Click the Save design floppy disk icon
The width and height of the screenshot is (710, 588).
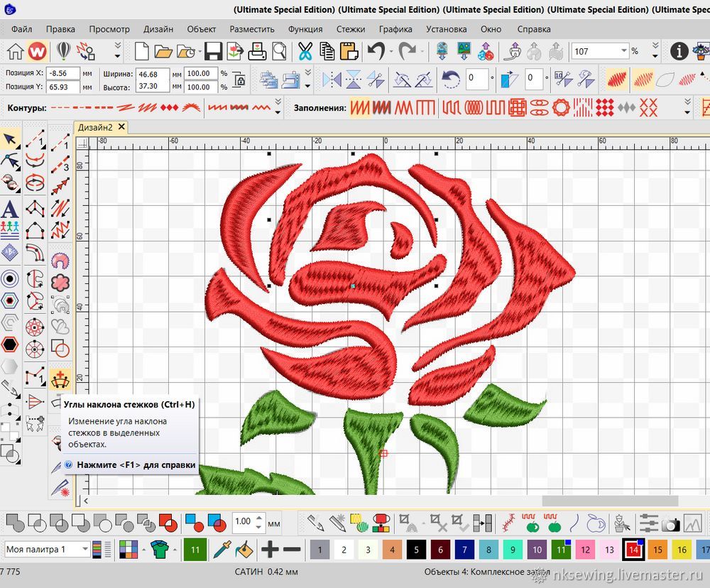(x=213, y=51)
